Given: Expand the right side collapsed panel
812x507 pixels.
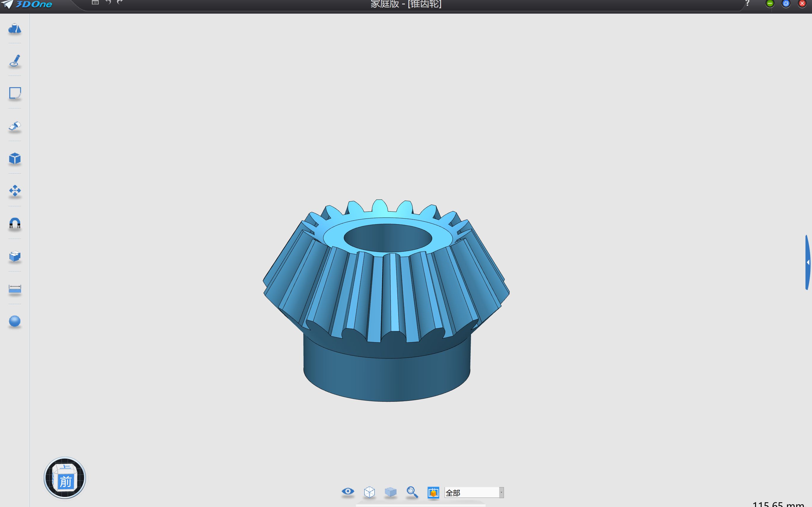Looking at the screenshot, I should tap(808, 262).
